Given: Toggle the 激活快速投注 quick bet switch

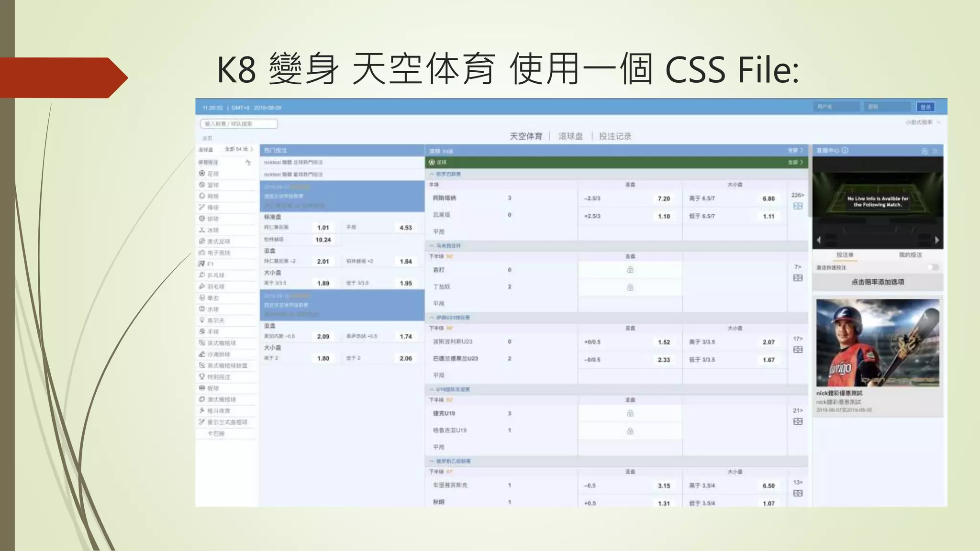Looking at the screenshot, I should pos(933,267).
